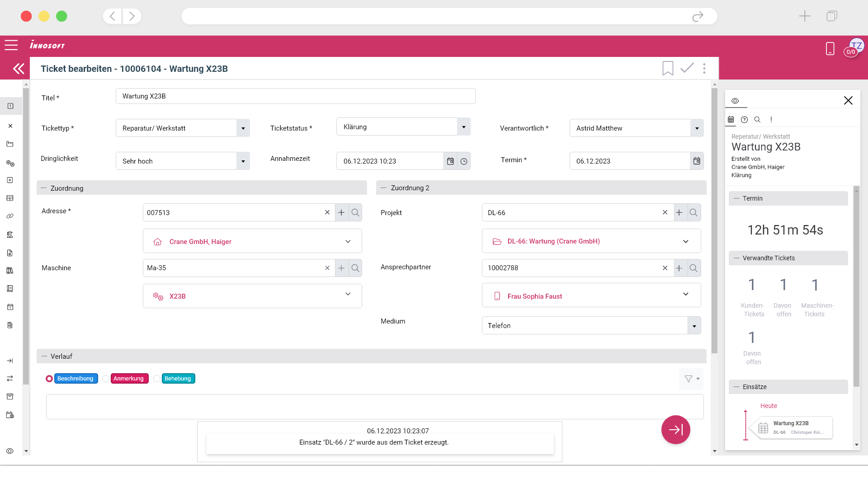Expand the Crane GmbH, Haiger details chevron
868x488 pixels.
(348, 241)
